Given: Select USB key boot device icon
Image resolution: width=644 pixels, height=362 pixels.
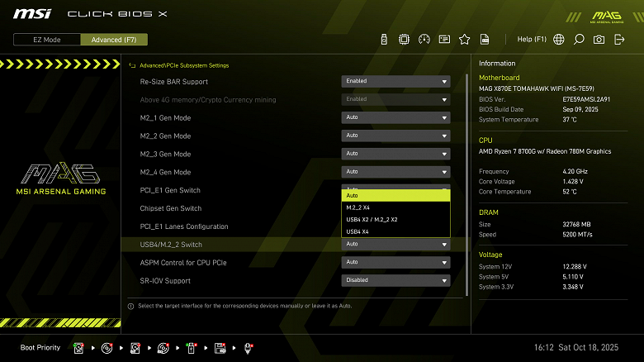Looking at the screenshot, I should click(x=192, y=348).
